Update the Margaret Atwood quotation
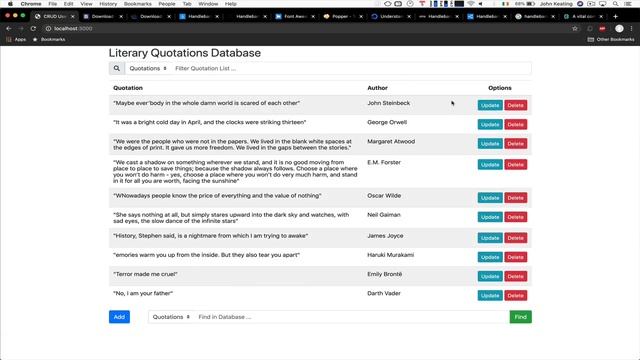This screenshot has width=640, height=360. pyautogui.click(x=490, y=144)
